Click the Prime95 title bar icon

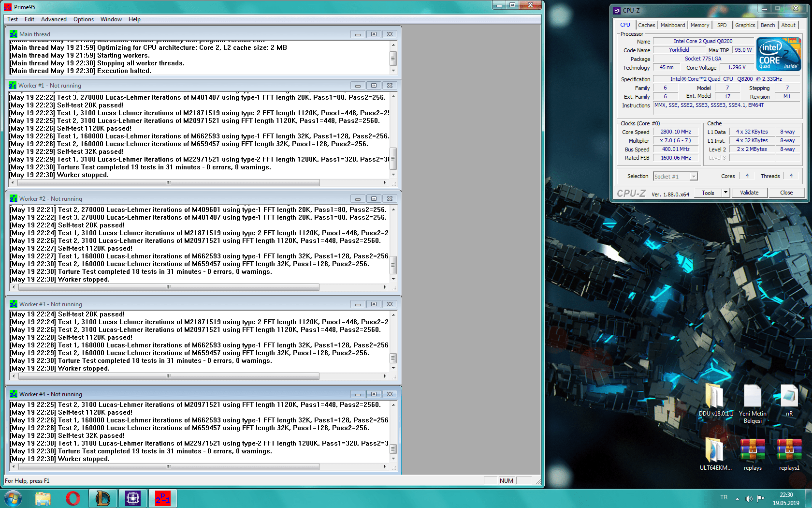(x=8, y=7)
